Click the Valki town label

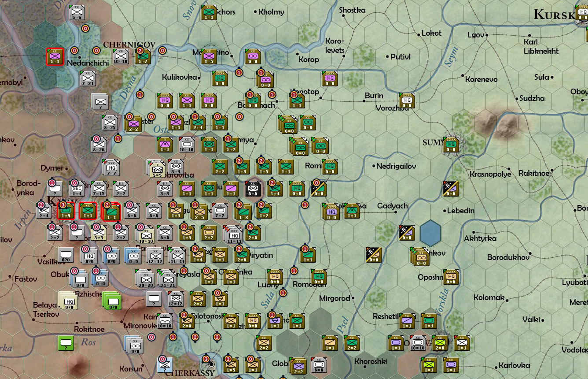coord(531,319)
